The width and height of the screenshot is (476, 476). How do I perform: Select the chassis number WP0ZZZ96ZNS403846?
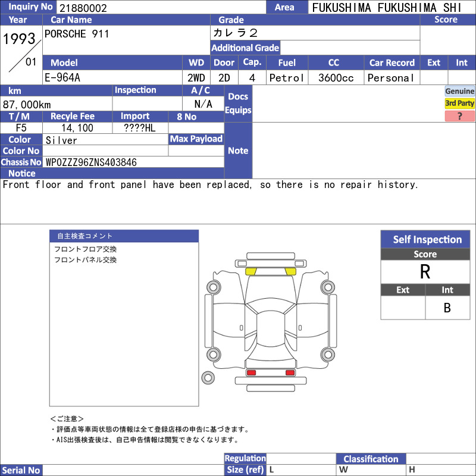point(91,162)
